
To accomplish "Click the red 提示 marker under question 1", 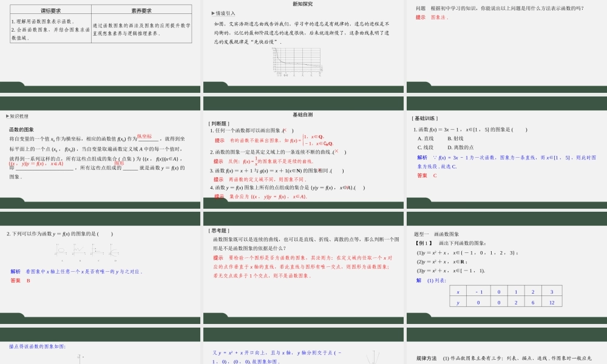I will pyautogui.click(x=219, y=141).
